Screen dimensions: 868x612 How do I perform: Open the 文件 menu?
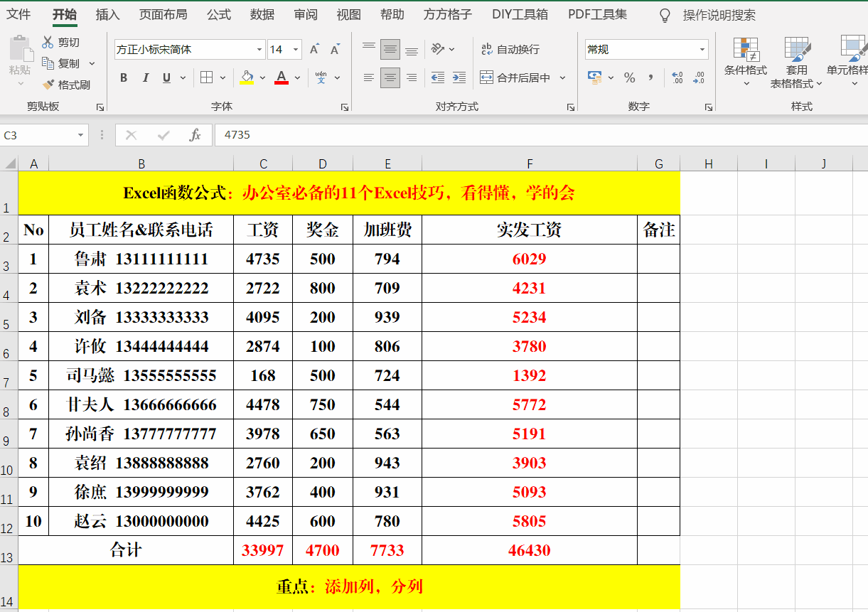click(18, 14)
